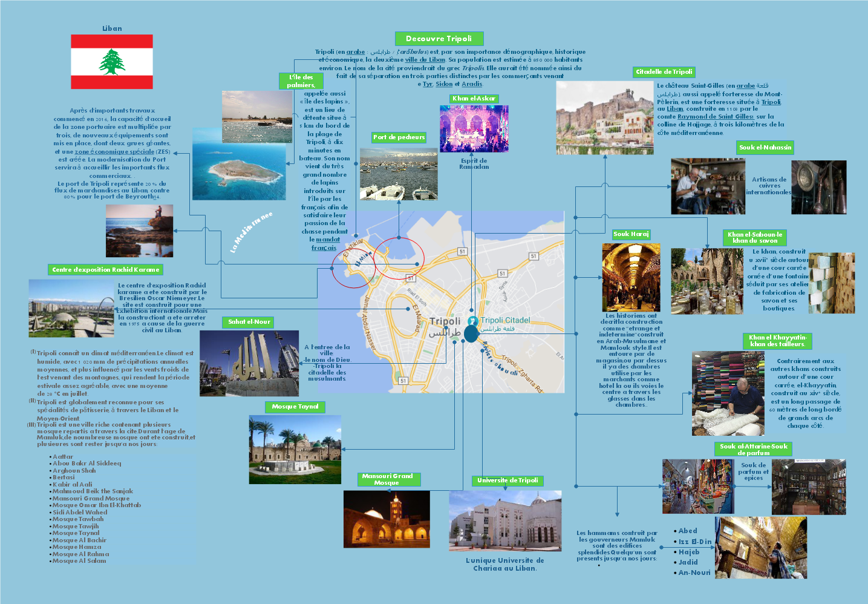Follow the 'ville du Liban' link
The height and width of the screenshot is (604, 868).
[425, 60]
